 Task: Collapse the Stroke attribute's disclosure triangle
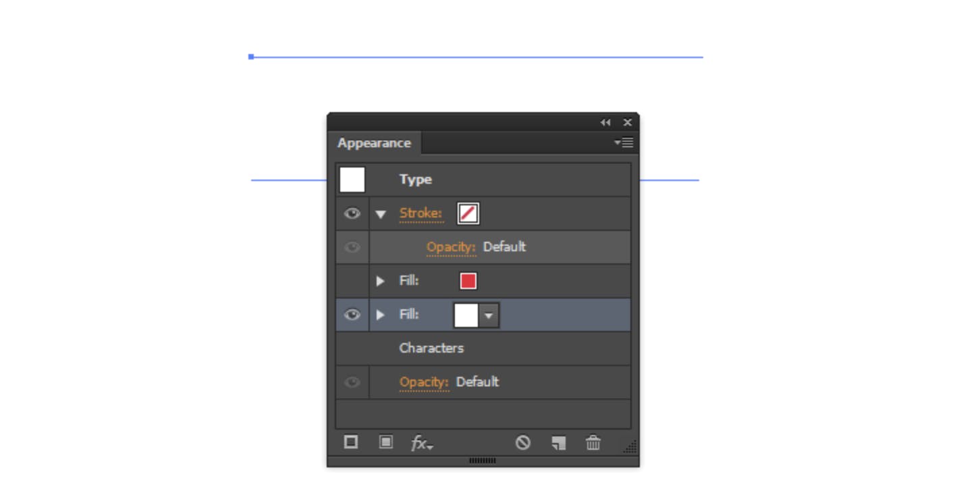(380, 213)
